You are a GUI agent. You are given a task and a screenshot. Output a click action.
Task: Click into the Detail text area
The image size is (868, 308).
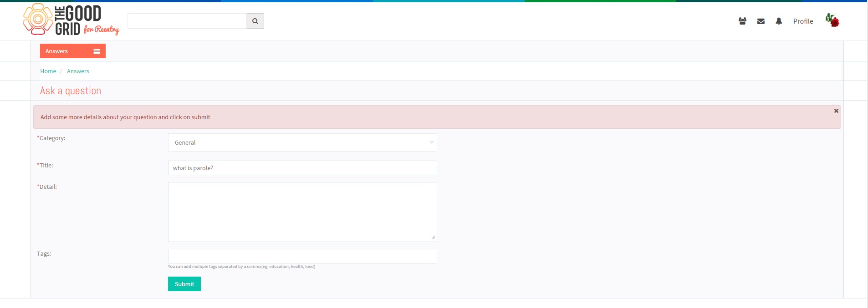click(302, 212)
